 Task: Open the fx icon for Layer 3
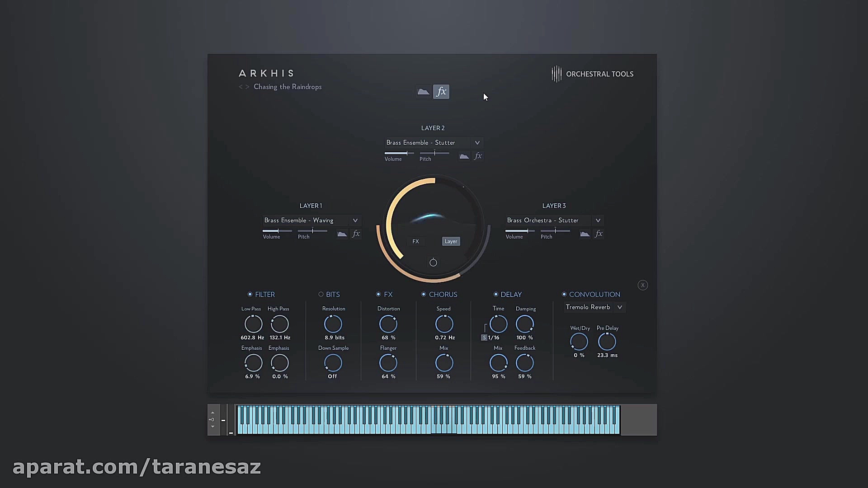pyautogui.click(x=599, y=234)
